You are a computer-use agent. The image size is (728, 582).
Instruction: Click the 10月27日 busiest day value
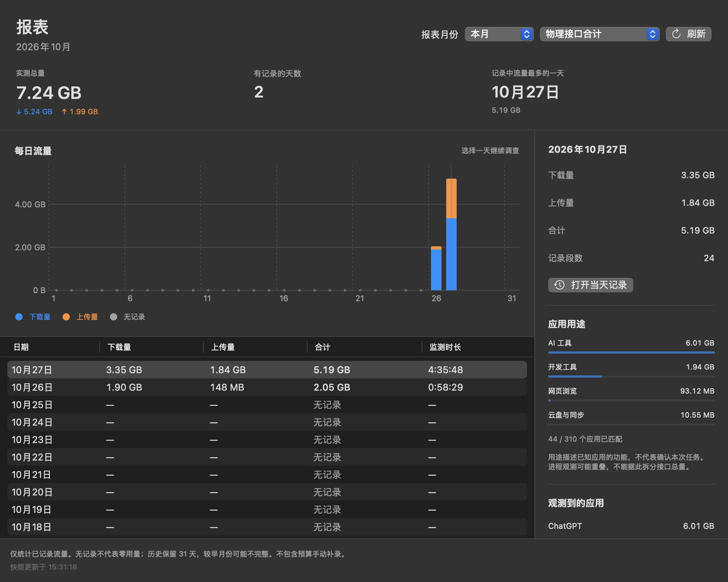tap(525, 92)
